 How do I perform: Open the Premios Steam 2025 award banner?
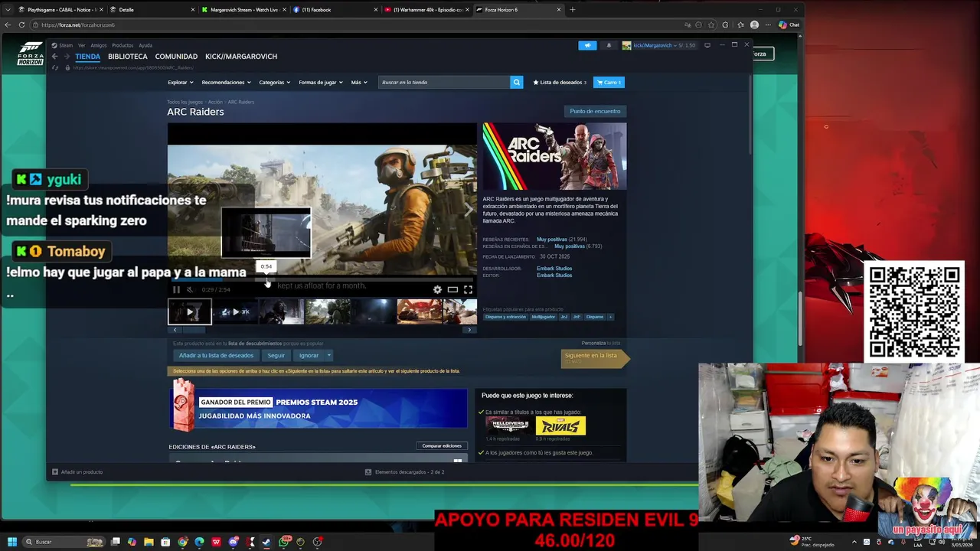pyautogui.click(x=318, y=409)
